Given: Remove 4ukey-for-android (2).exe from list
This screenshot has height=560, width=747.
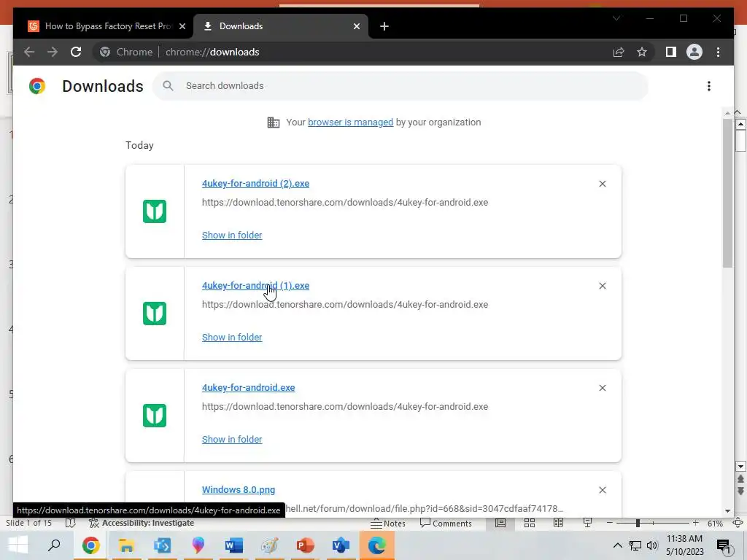Looking at the screenshot, I should click(602, 184).
